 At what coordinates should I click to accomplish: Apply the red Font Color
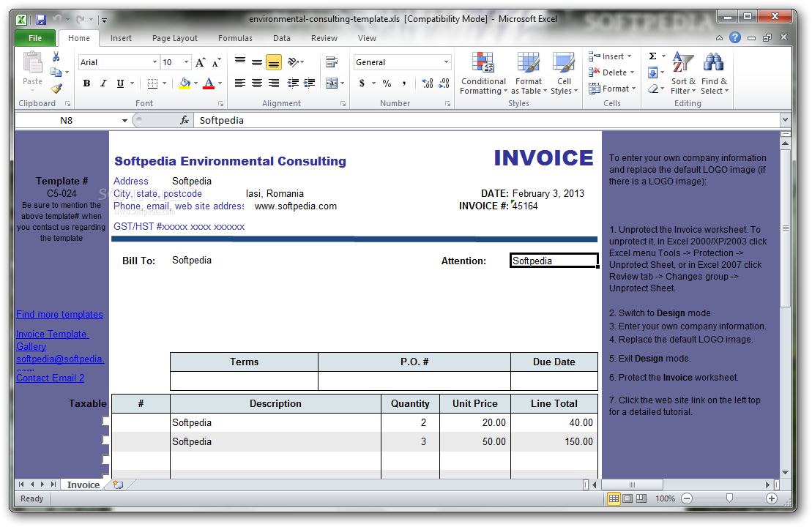[x=209, y=83]
